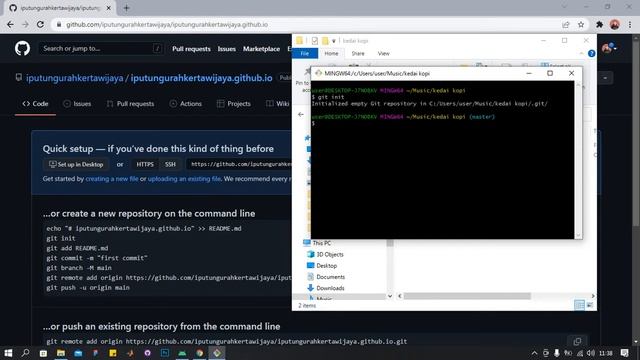This screenshot has width=640, height=360.
Task: Open Explorer Share ribbon tab
Action: tap(358, 53)
